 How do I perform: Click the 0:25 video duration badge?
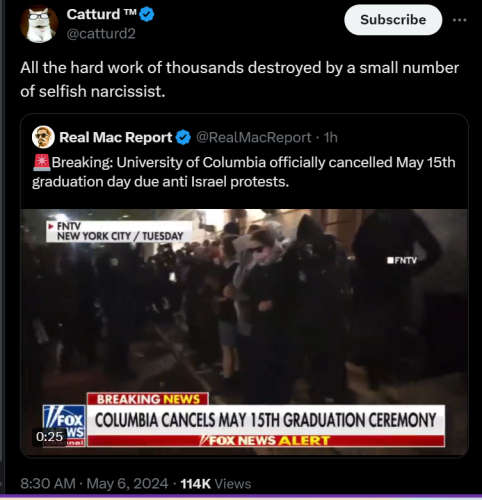[x=49, y=436]
